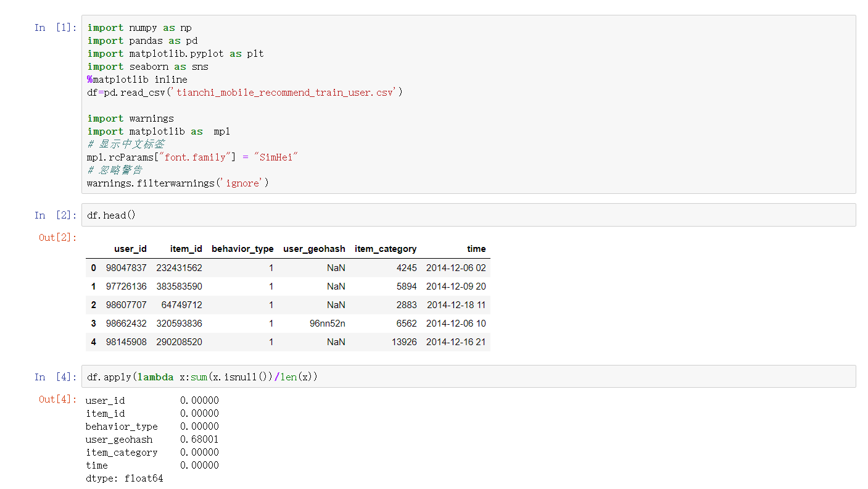Viewport: 868px width, 489px height.
Task: Click the cell value 290208520
Action: (180, 342)
